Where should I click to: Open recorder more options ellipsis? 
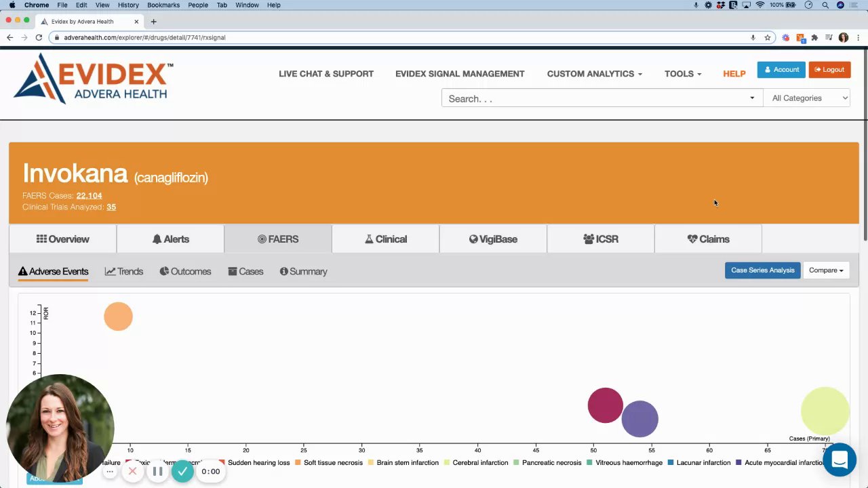click(x=110, y=471)
